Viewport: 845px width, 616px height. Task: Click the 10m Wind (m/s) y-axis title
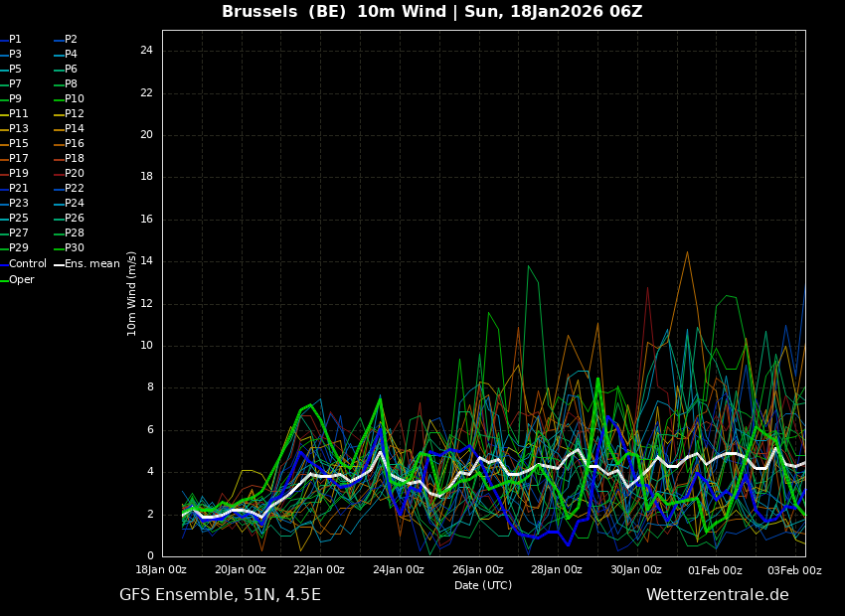132,293
